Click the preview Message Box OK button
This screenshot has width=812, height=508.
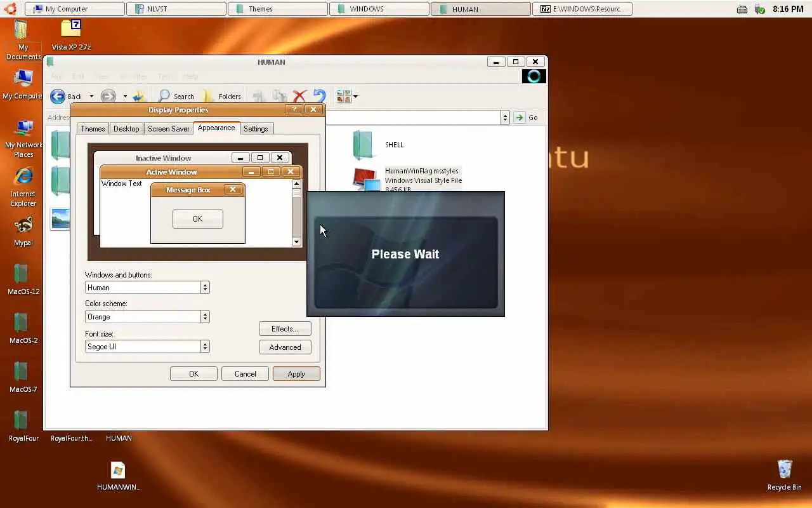[197, 219]
